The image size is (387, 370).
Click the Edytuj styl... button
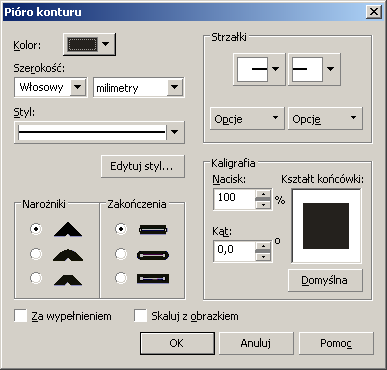(x=143, y=166)
